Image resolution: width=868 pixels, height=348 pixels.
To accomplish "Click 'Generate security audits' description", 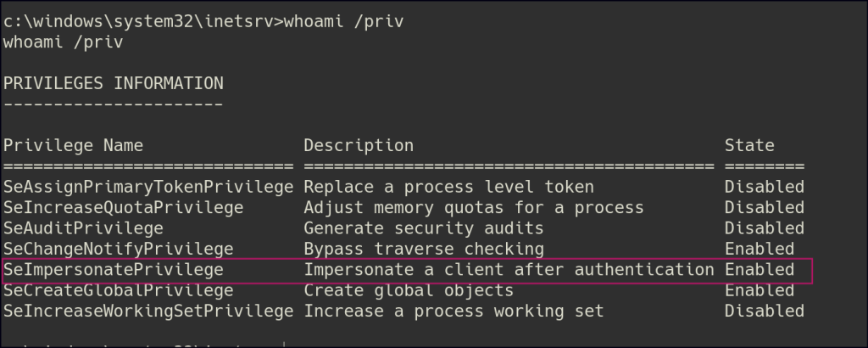I will [x=424, y=228].
